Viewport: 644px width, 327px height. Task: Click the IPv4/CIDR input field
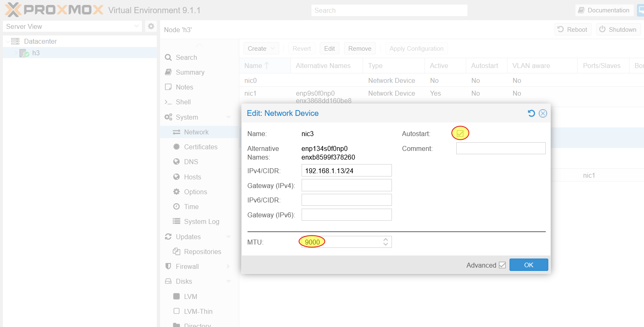347,170
